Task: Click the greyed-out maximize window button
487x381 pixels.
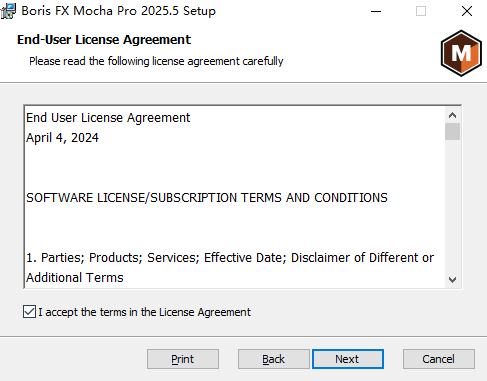Action: tap(421, 11)
